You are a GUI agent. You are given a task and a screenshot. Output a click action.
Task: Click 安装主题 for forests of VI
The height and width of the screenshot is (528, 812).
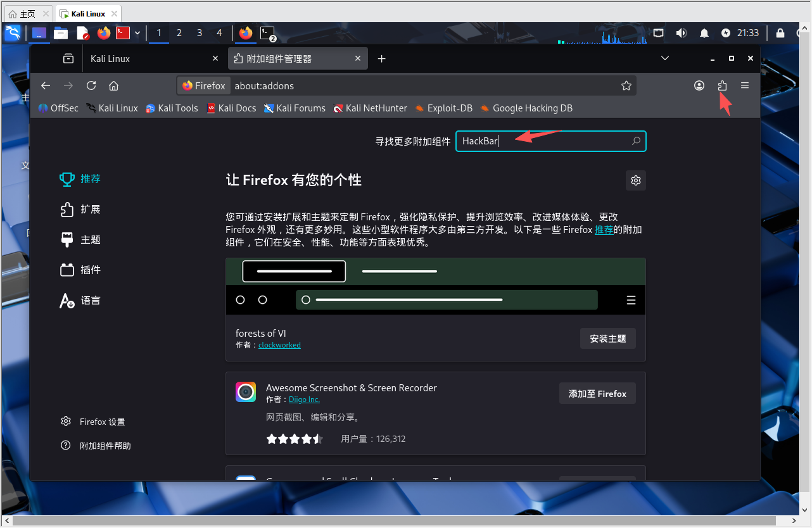click(608, 339)
